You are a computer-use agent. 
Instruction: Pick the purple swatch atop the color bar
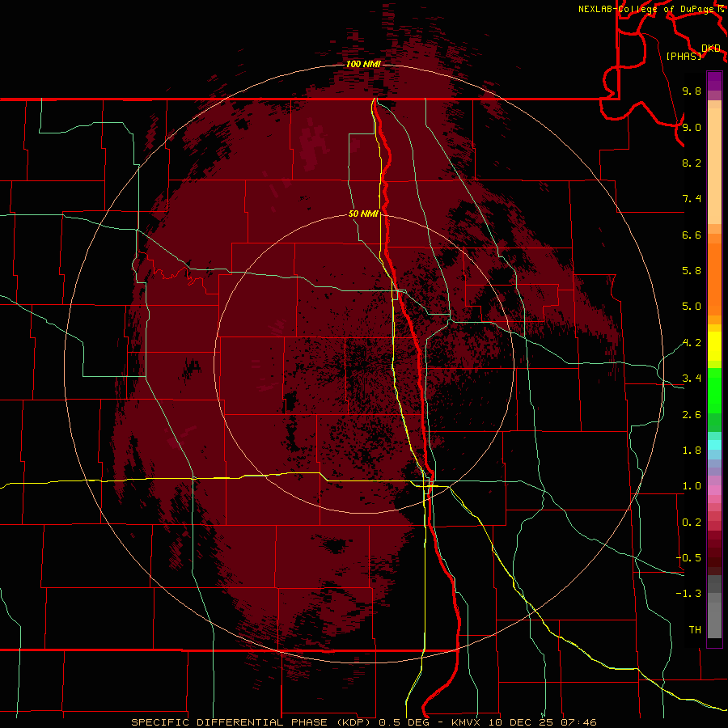(714, 81)
